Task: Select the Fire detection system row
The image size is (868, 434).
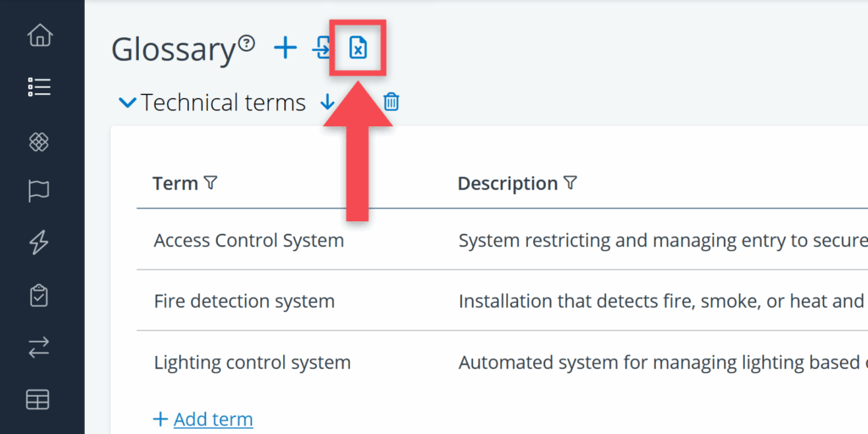Action: [244, 301]
